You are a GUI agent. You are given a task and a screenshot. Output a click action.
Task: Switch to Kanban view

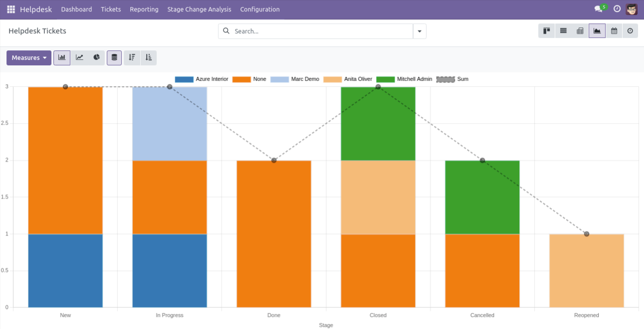pos(547,31)
